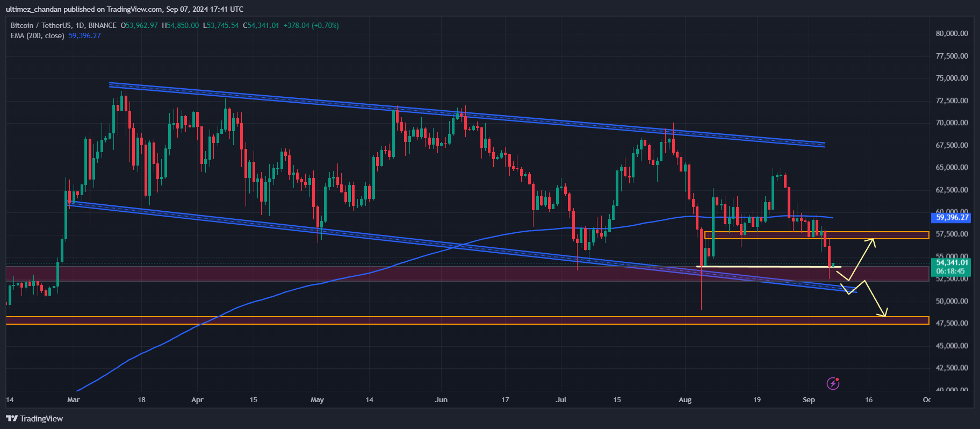Click the 72,500.00 price axis label
The image size is (980, 429).
pos(952,101)
